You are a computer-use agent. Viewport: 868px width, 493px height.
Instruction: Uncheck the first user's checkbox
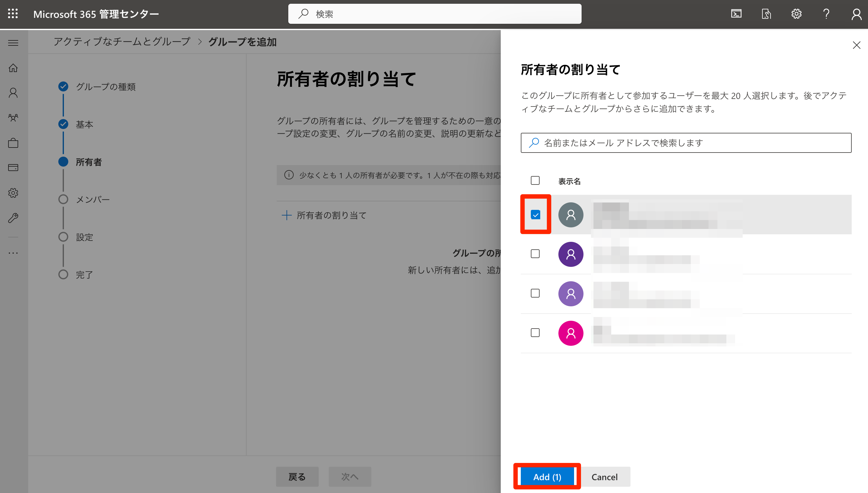tap(536, 215)
